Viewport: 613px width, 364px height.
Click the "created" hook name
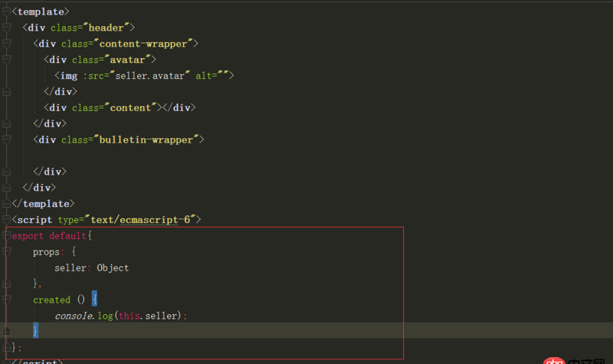51,300
